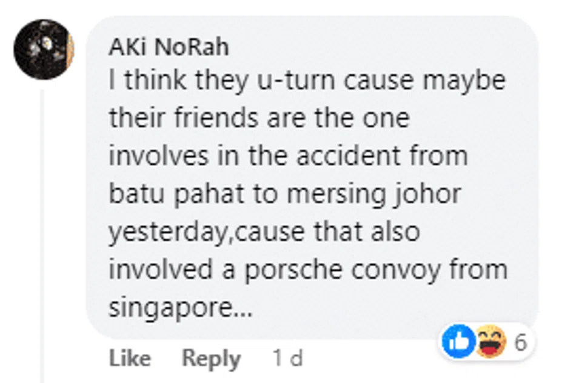
Task: Click the blue thumbs-up reaction icon
Action: click(459, 341)
